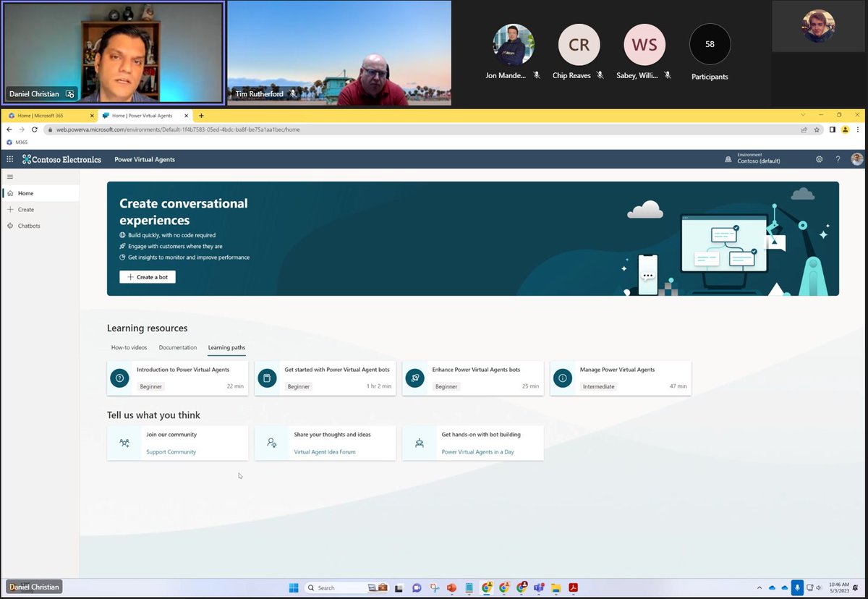This screenshot has height=599, width=868.
Task: Click the Join our community people icon
Action: 124,443
